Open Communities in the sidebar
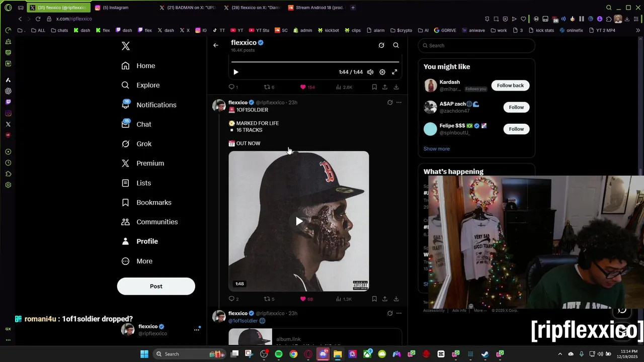This screenshot has width=644, height=362. pos(149,222)
